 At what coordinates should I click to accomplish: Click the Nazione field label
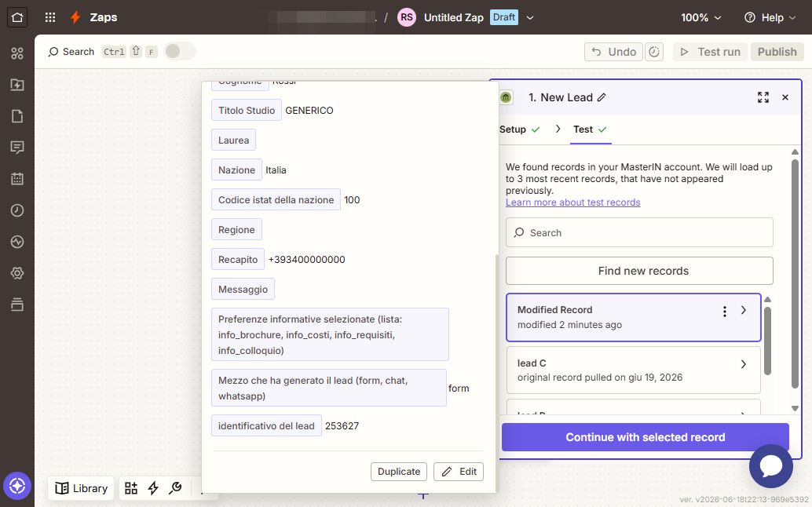click(236, 170)
